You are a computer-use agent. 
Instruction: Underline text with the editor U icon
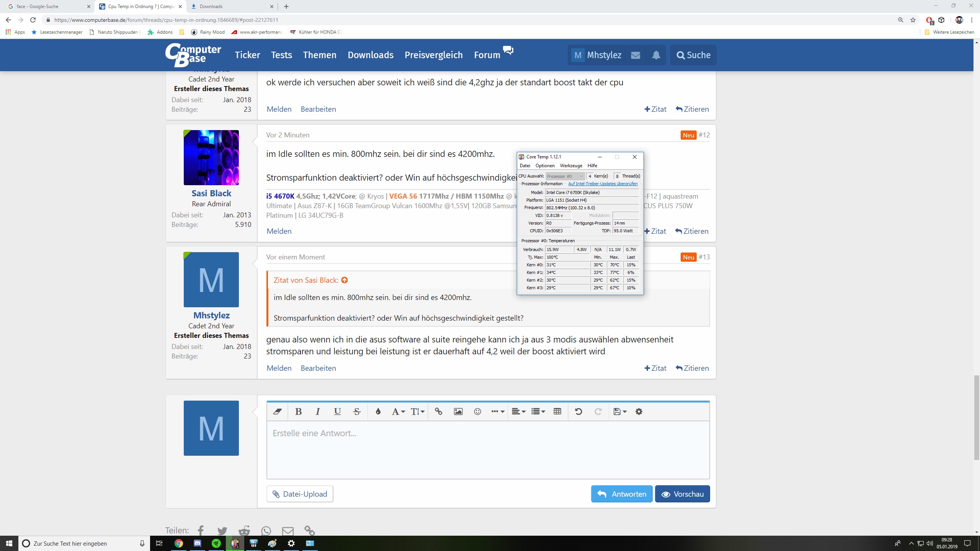(x=337, y=412)
